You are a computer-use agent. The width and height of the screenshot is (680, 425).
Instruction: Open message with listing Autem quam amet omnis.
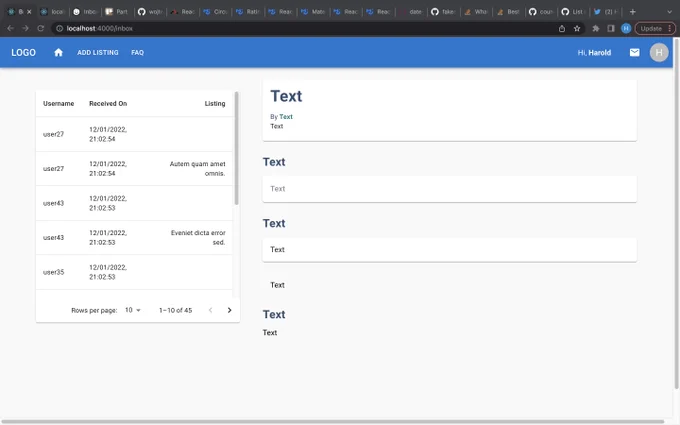(x=134, y=169)
